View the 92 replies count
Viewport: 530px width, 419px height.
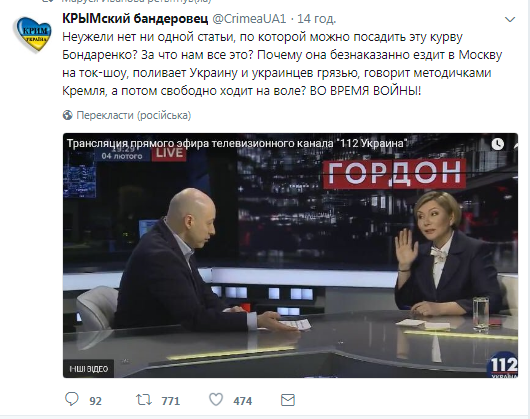(x=95, y=401)
